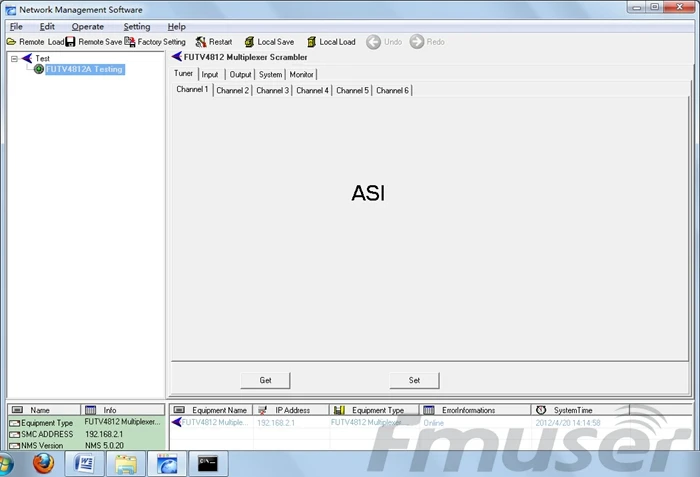This screenshot has width=700, height=477.
Task: Click the Local Load icon
Action: 312,42
